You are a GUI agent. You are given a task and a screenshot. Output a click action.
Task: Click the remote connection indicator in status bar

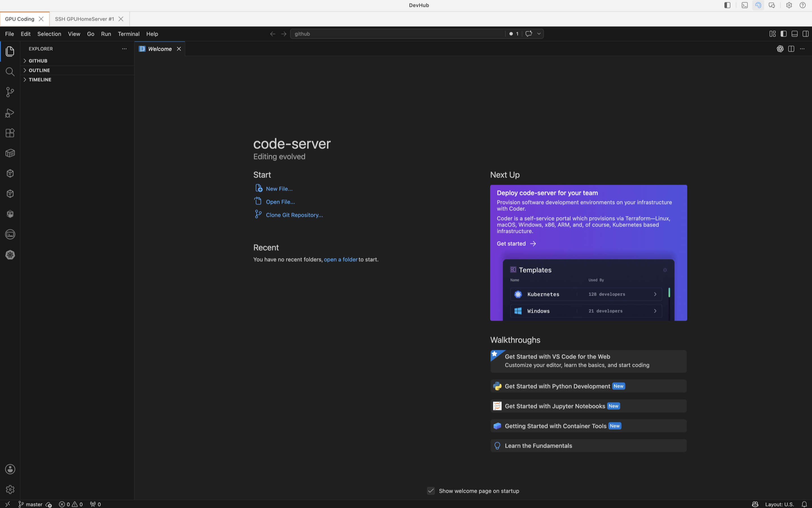click(x=7, y=504)
